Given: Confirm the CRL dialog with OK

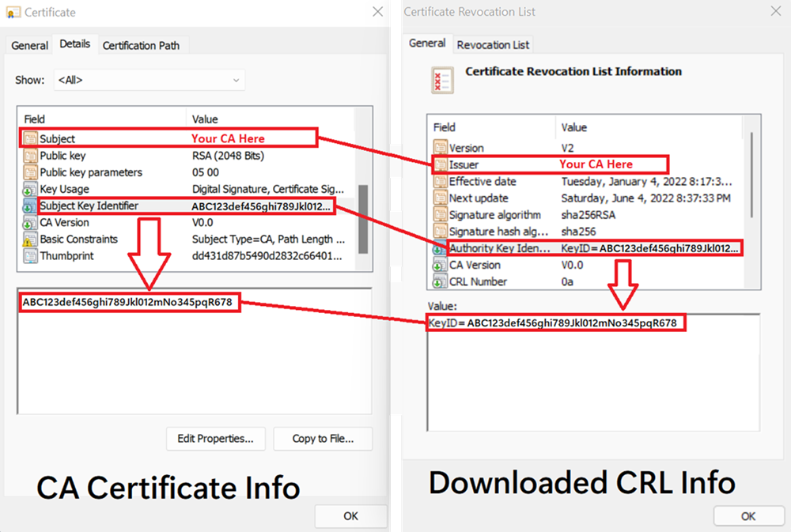Looking at the screenshot, I should (x=747, y=515).
